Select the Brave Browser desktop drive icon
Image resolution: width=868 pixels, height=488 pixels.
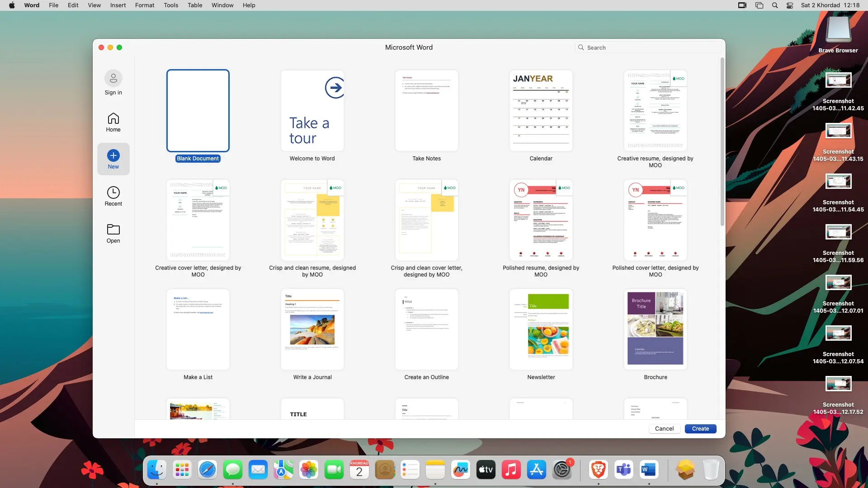coord(838,30)
